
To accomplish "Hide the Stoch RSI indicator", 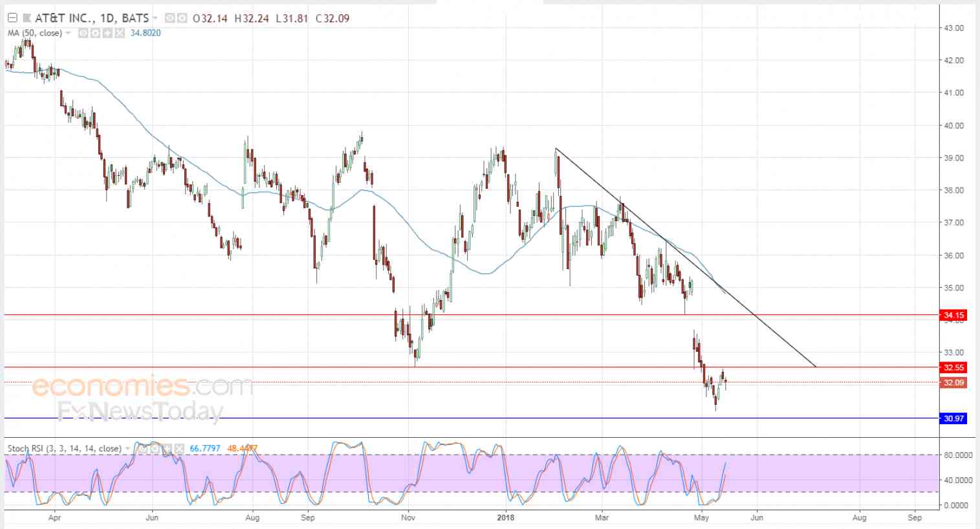I will point(142,448).
